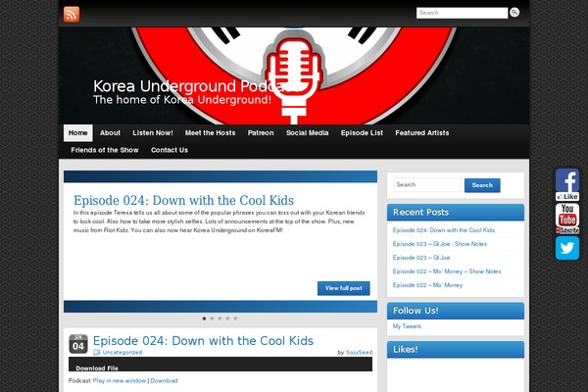Open the My Tweets link
The image size is (588, 392).
[407, 326]
